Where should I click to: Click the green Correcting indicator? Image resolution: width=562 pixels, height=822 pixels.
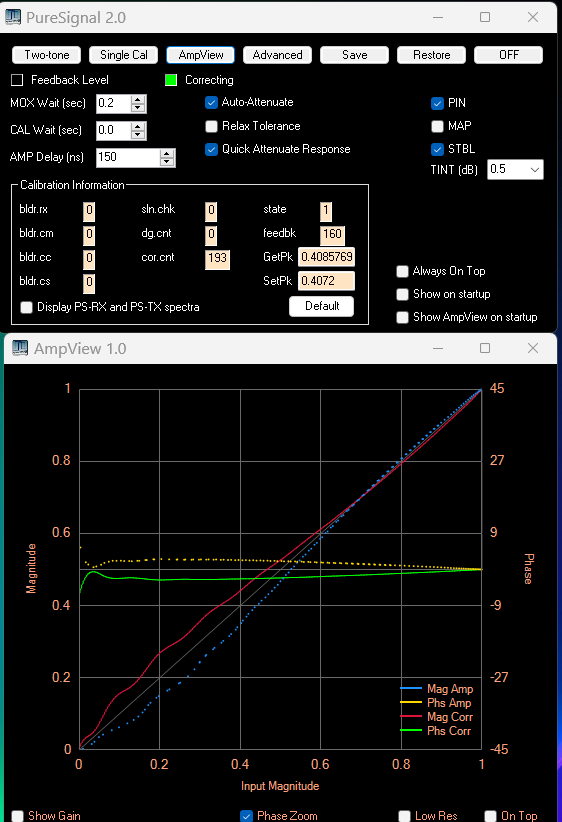tap(171, 80)
